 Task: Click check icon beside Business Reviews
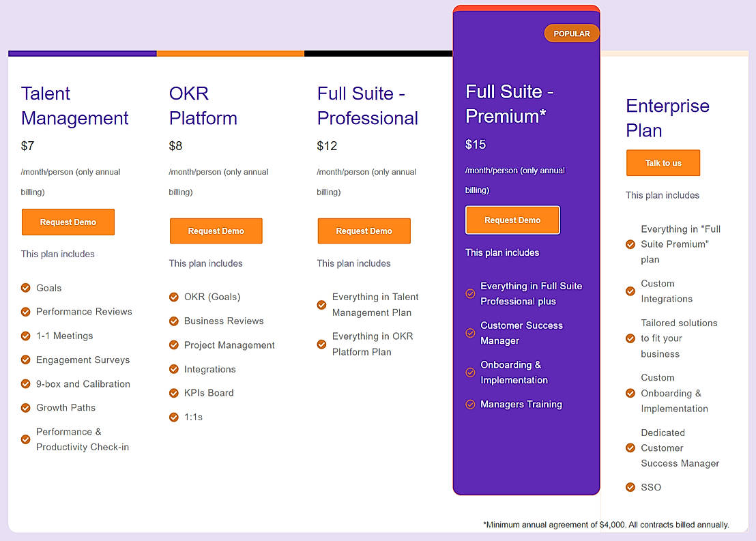(173, 321)
